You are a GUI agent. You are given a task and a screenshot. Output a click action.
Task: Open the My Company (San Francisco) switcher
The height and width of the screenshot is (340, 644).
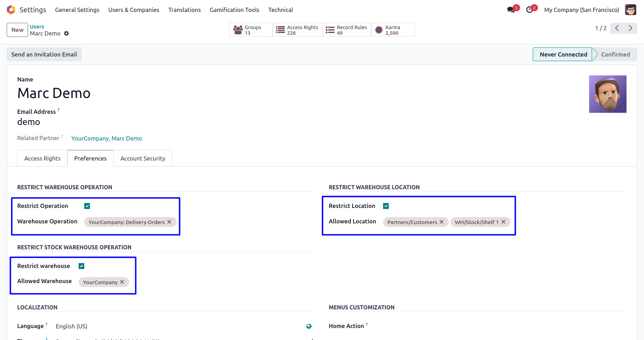581,10
